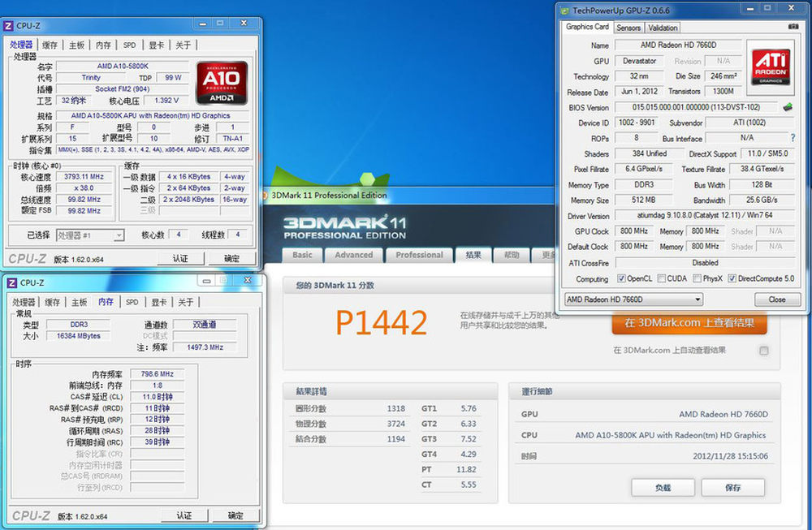Viewport: 812px width, 530px height.
Task: Click the Bus Interface question mark icon
Action: click(x=793, y=138)
